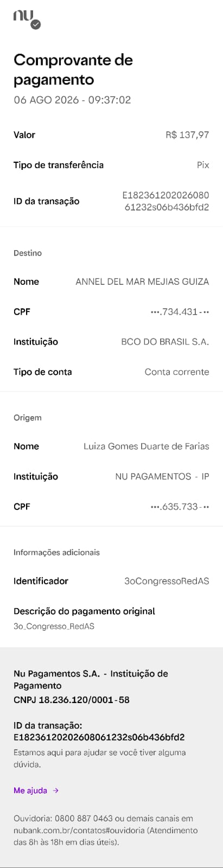223x868 pixels.
Task: Click BCO DO BRASIL S.A. institution
Action: point(165,342)
